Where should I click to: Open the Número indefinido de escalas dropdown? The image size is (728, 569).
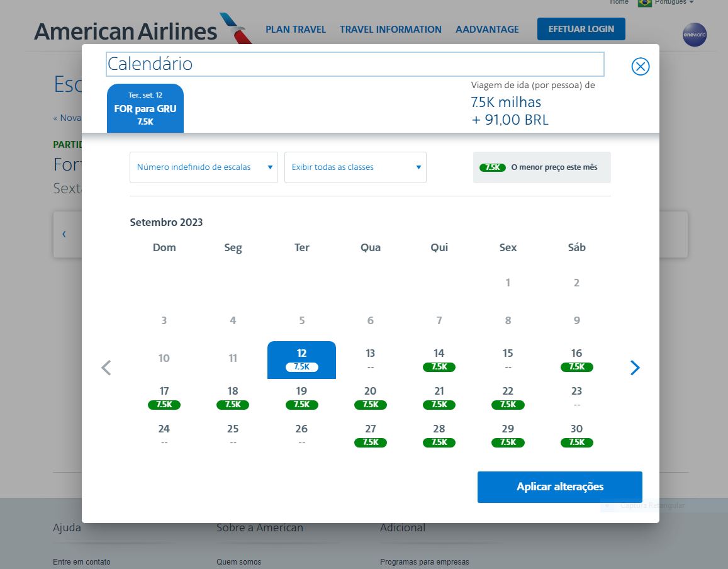tap(204, 167)
